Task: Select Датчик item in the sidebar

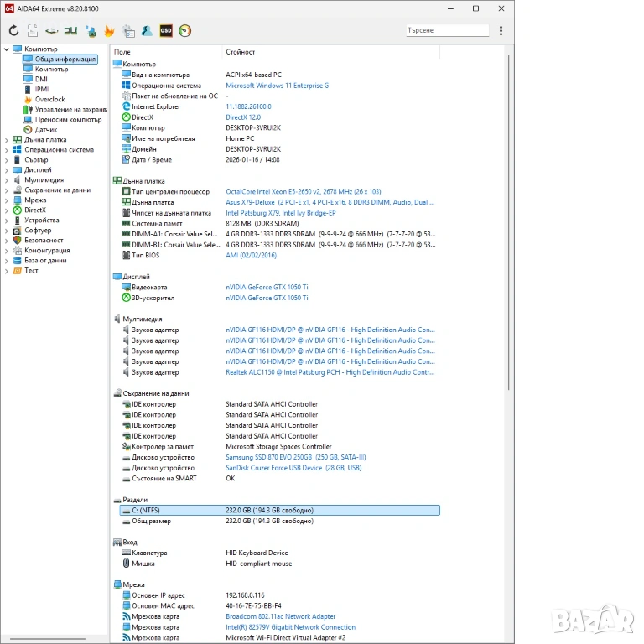Action: click(x=46, y=130)
